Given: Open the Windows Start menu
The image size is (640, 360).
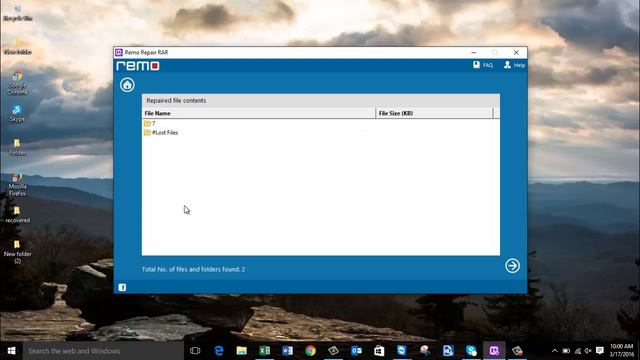Looking at the screenshot, I should click(11, 351).
